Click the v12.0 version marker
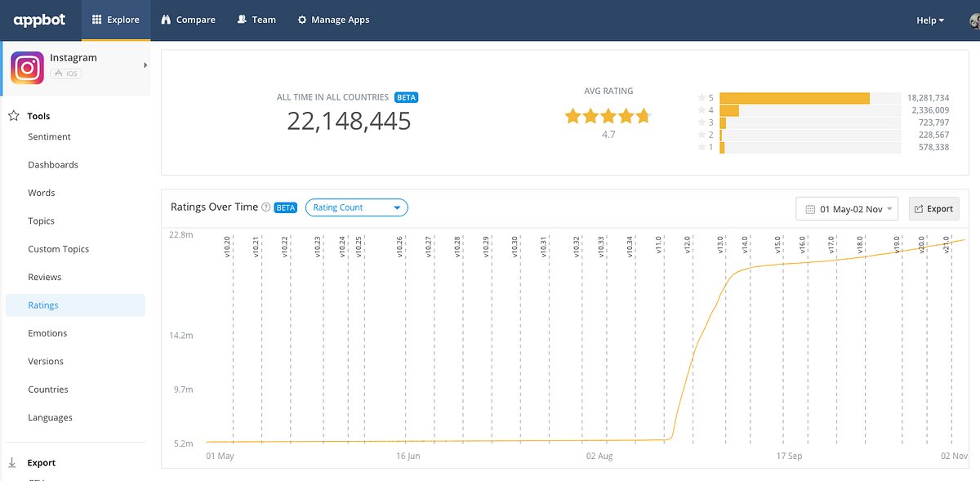This screenshot has width=980, height=481. click(687, 245)
